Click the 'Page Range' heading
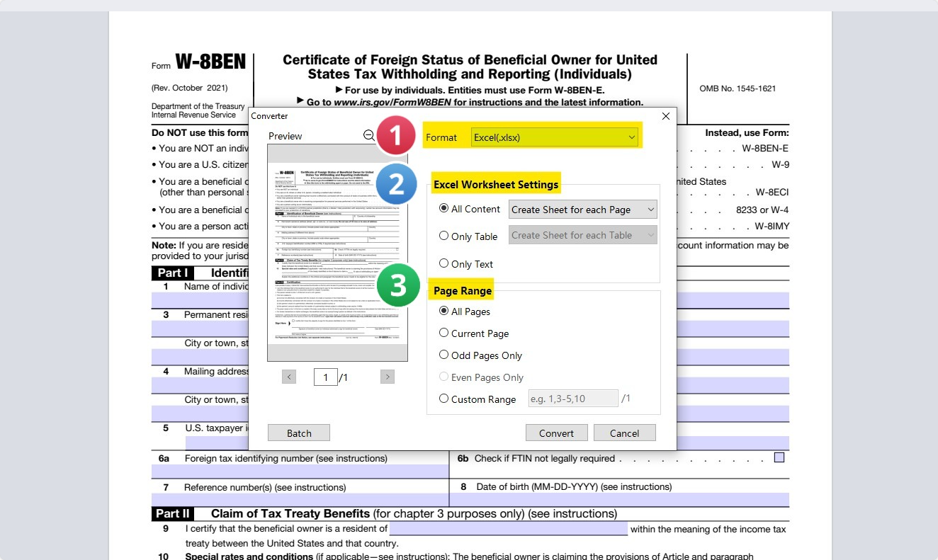Viewport: 938px width, 560px height. [x=463, y=290]
